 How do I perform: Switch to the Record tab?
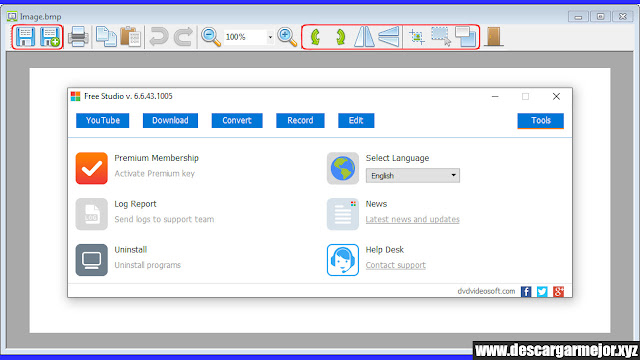300,120
